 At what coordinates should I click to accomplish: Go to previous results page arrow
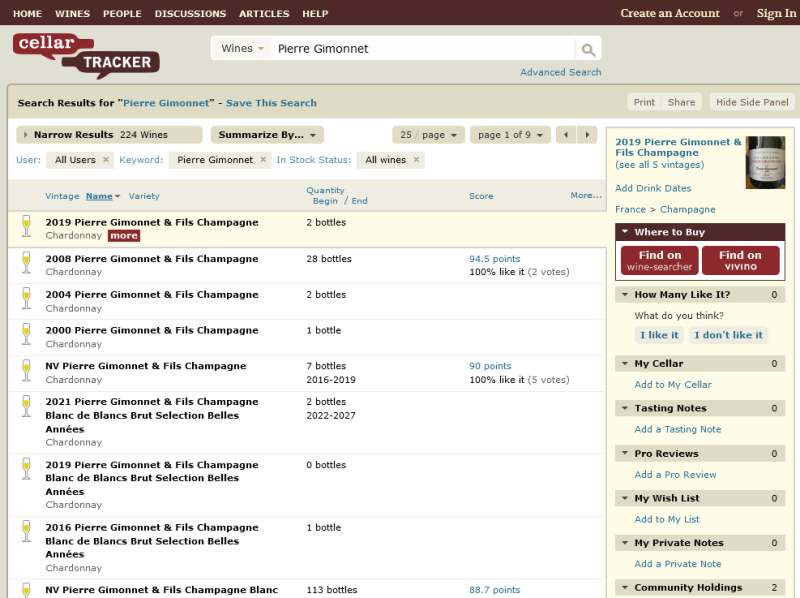(x=566, y=135)
